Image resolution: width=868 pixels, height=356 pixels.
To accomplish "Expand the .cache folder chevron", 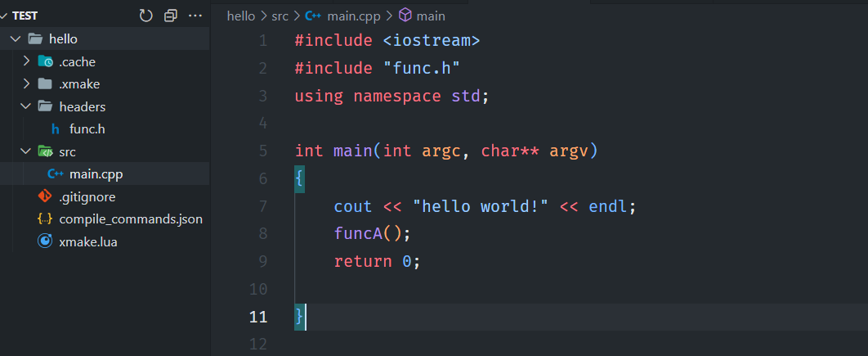I will tap(25, 61).
